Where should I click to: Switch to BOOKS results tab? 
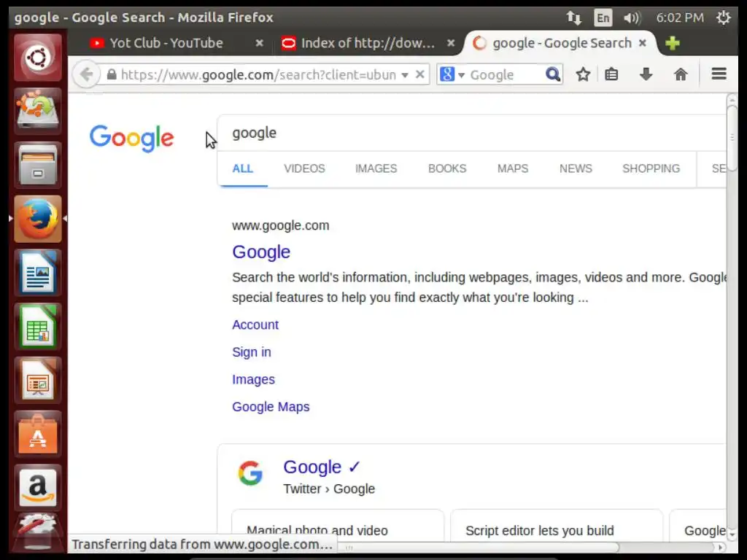coord(447,168)
